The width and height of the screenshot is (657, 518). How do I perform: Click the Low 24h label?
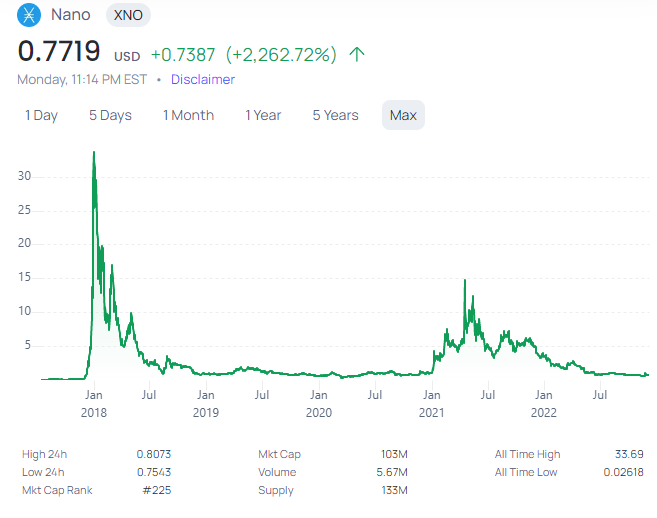pyautogui.click(x=43, y=472)
